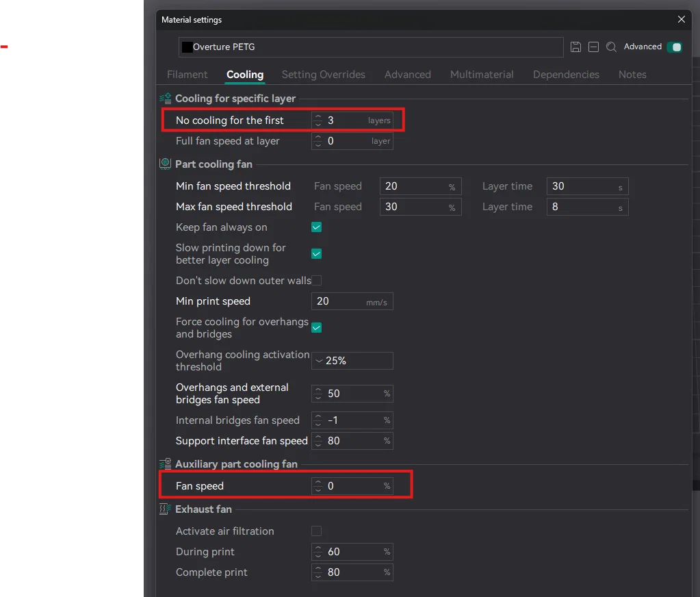Click the delete preset minus icon
The height and width of the screenshot is (597, 700).
(x=593, y=47)
